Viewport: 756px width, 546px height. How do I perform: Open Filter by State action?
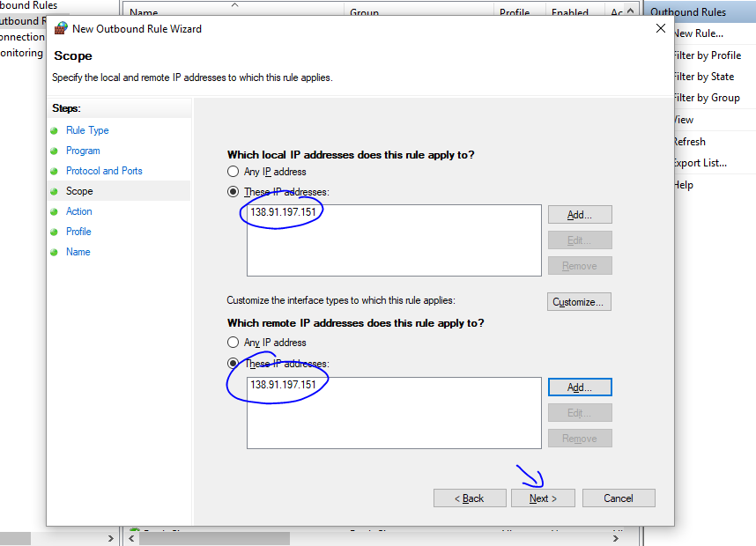point(704,77)
